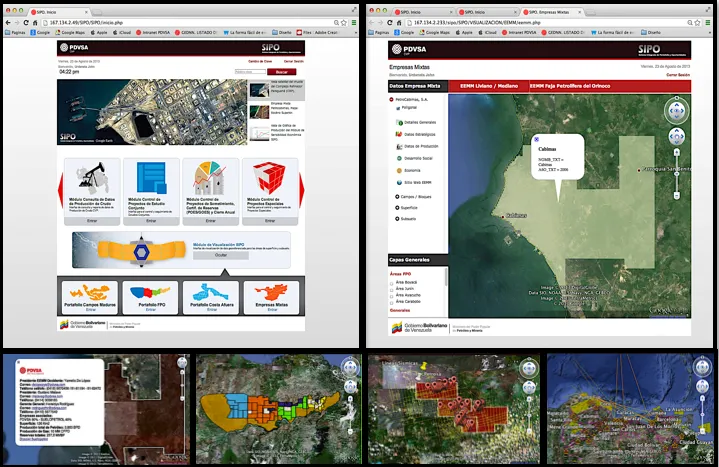Click the Cabimas place label on the map

coord(516,215)
